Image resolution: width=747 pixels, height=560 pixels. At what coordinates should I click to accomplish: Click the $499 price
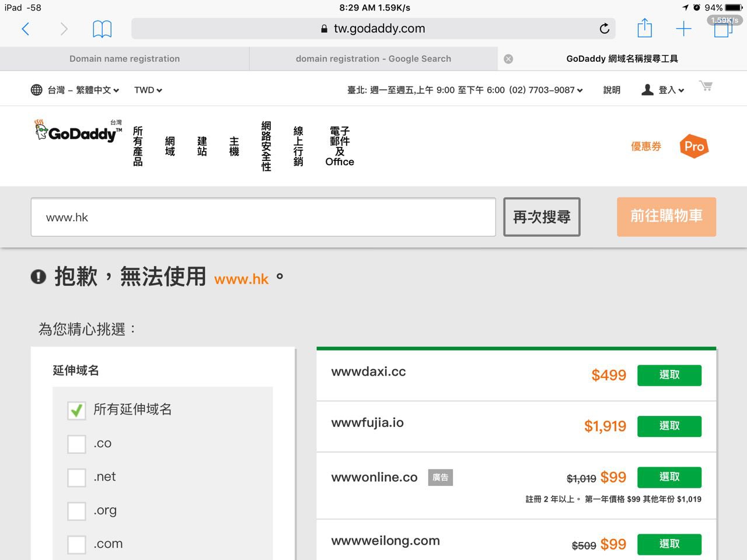[609, 375]
